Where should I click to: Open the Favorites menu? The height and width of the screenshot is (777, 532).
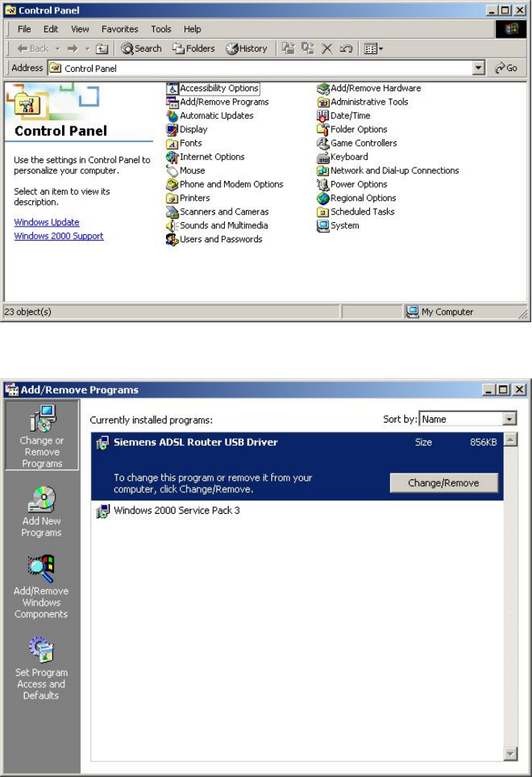(x=120, y=29)
